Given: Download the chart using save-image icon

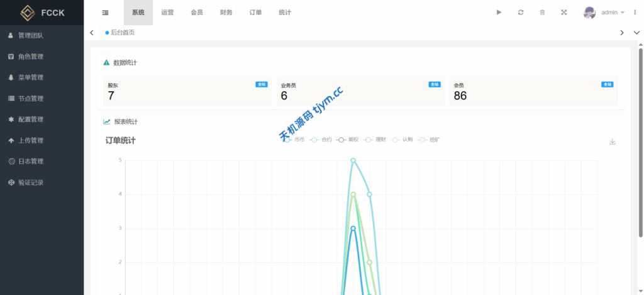Looking at the screenshot, I should click(x=612, y=142).
